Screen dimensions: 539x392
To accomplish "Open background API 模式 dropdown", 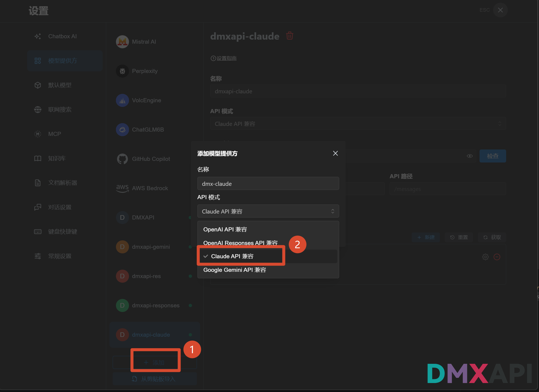I will coord(358,124).
